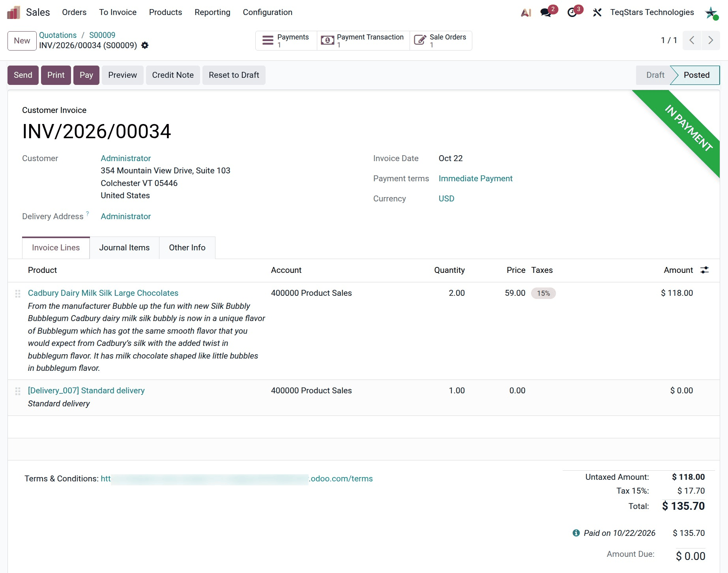Open the debug tools wrench icon
Image resolution: width=728 pixels, height=573 pixels.
click(x=597, y=13)
